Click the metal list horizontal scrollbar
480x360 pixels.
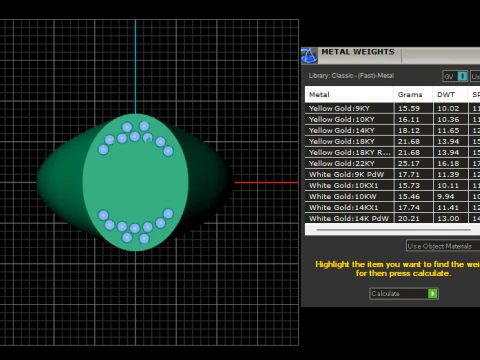(x=393, y=230)
